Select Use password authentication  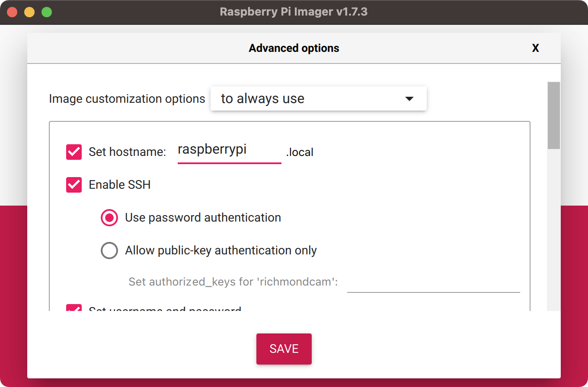point(109,218)
